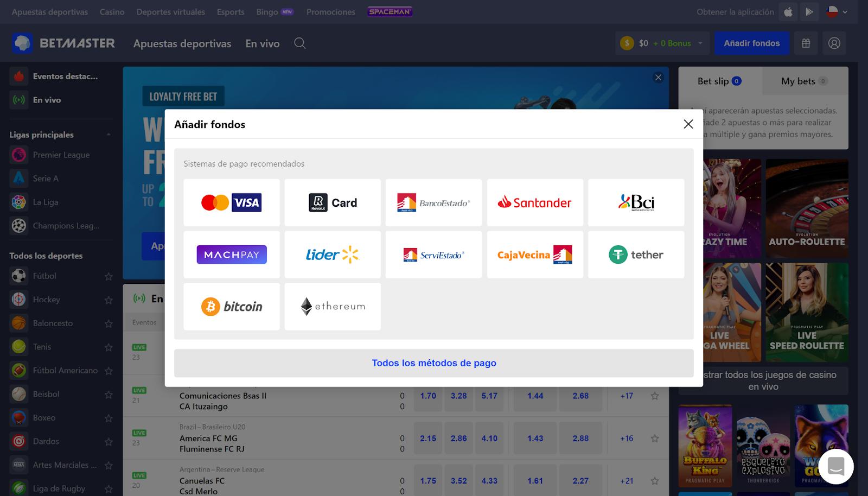Viewport: 868px width, 496px height.
Task: Select ServiEstado payment tile
Action: click(x=433, y=255)
